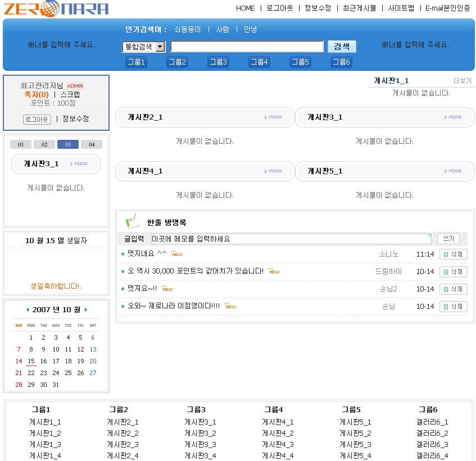Switch to sidebar tab 01
Image resolution: width=476 pixels, height=461 pixels.
pyautogui.click(x=21, y=144)
